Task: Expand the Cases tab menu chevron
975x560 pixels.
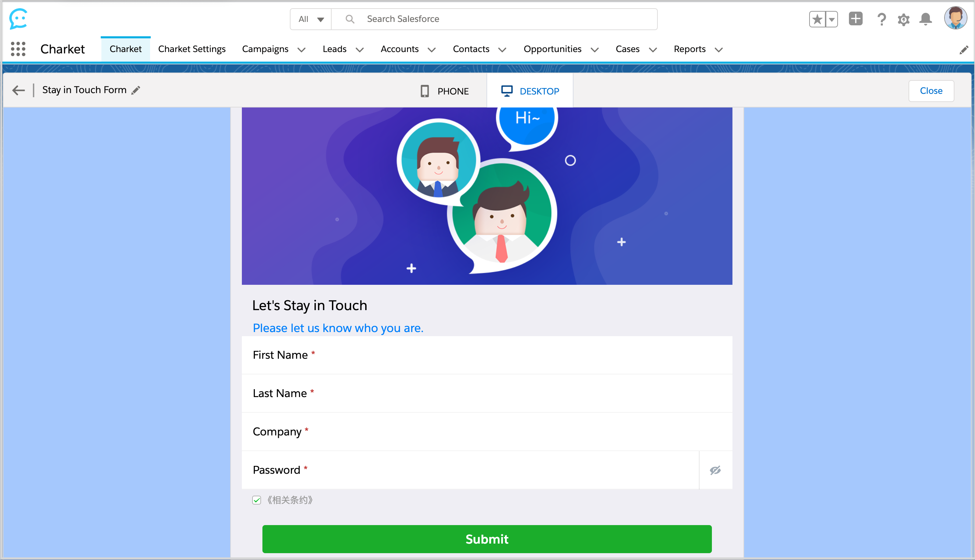Action: [653, 50]
